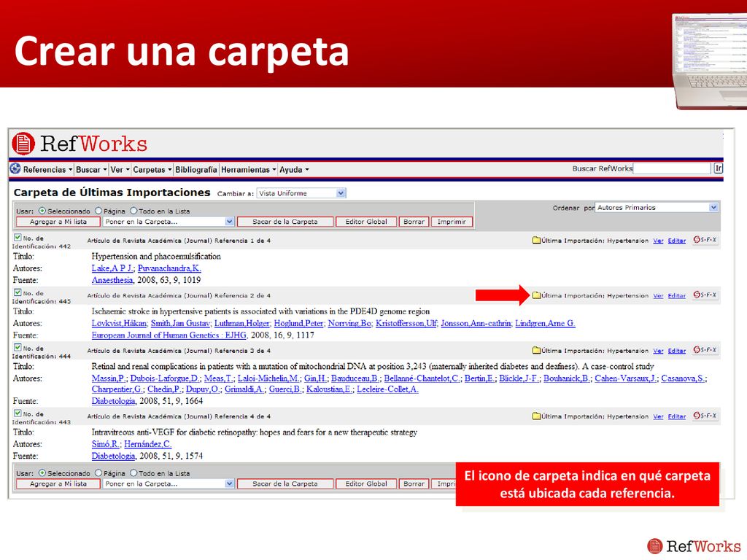
Task: Click the Ir search button
Action: click(x=718, y=168)
